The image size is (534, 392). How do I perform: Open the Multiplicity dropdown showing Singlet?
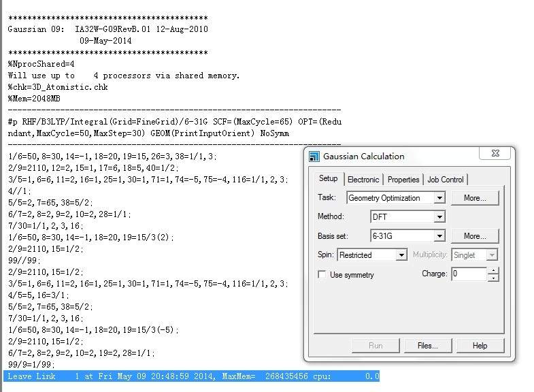[x=491, y=255]
